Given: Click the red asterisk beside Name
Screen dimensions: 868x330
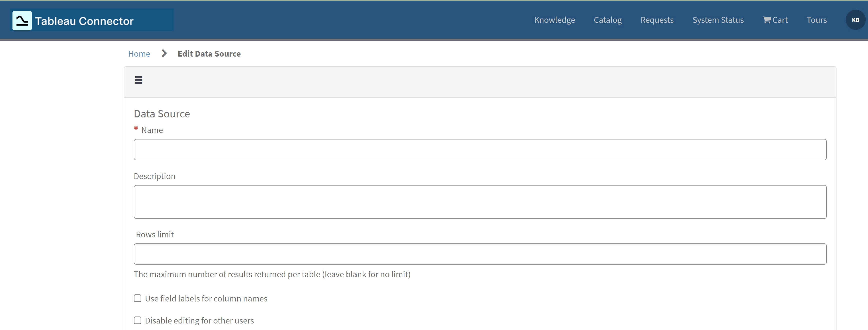Looking at the screenshot, I should (x=136, y=128).
